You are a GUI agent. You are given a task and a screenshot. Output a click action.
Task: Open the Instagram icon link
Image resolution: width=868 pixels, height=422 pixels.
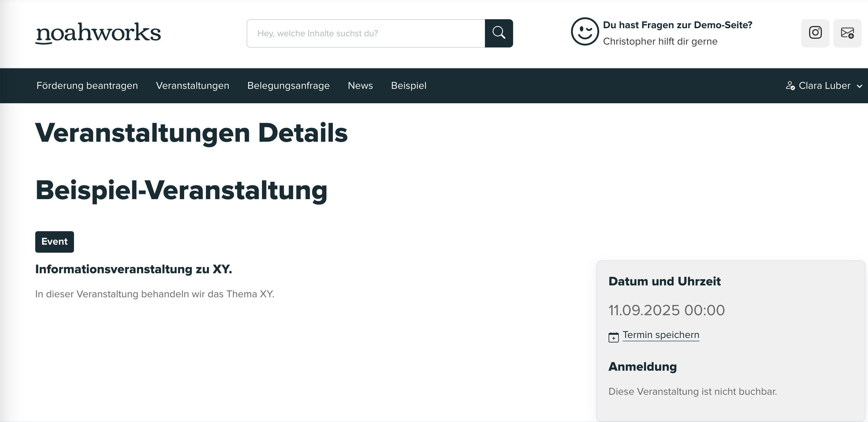click(x=815, y=33)
